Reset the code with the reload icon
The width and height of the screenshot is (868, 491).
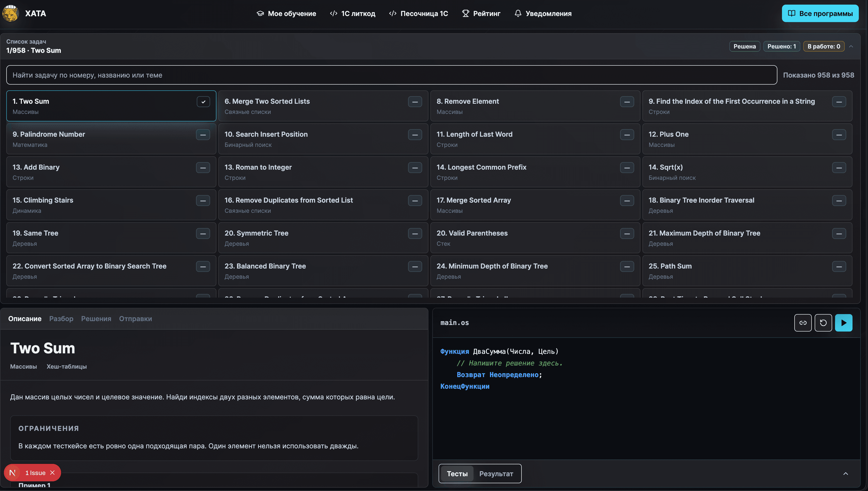coord(823,323)
